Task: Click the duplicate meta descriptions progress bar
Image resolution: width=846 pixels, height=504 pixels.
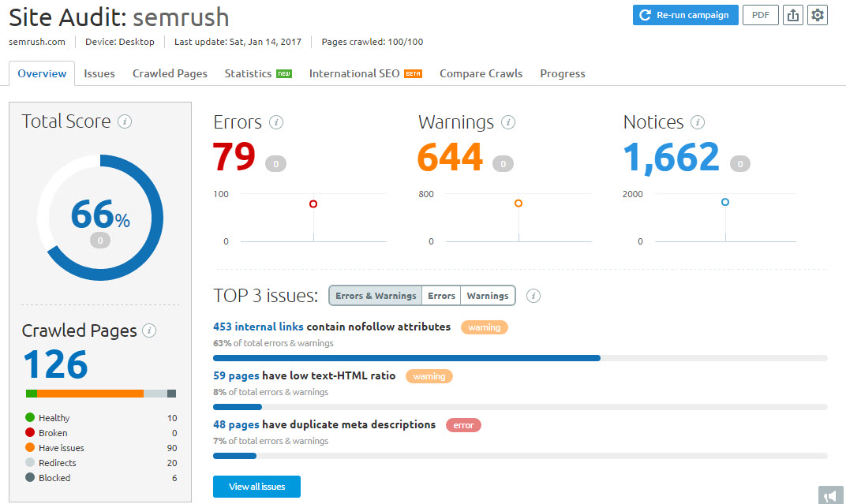Action: point(520,456)
